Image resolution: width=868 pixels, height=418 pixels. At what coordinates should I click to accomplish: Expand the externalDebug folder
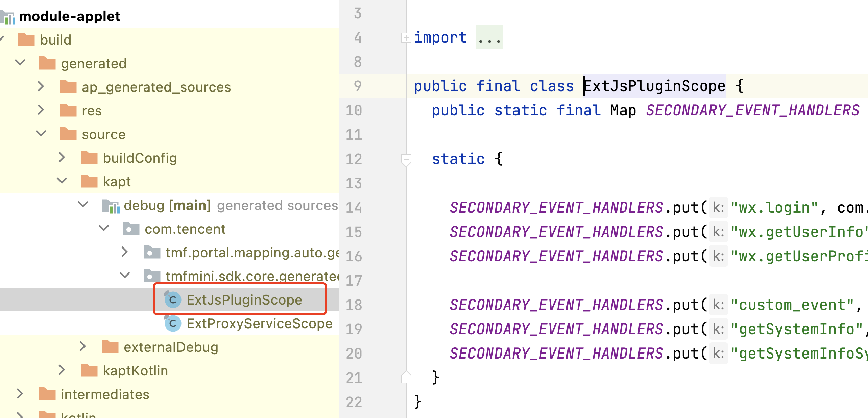(82, 346)
